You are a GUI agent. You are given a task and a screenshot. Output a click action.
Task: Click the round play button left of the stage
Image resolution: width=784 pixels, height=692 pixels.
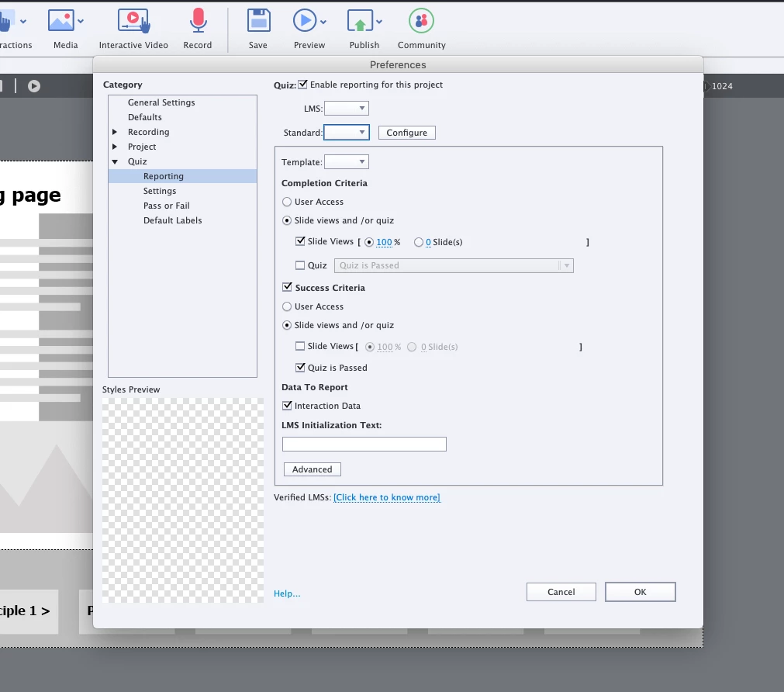(34, 86)
